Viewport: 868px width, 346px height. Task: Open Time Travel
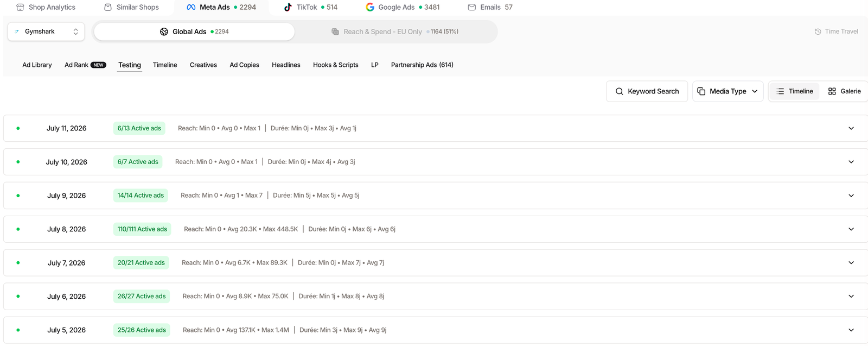pyautogui.click(x=836, y=32)
